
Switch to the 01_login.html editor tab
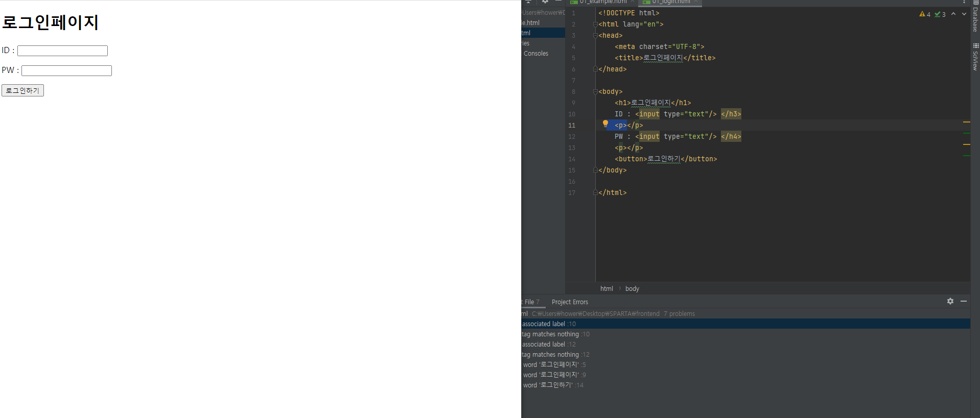coord(670,2)
